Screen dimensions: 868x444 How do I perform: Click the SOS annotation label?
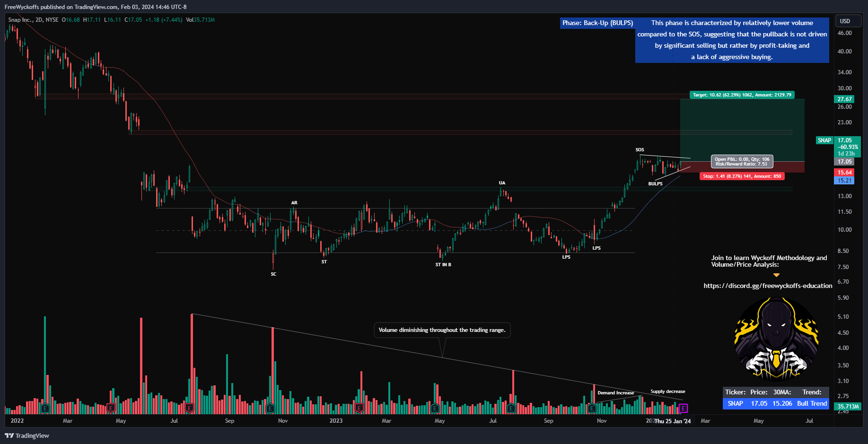tap(640, 150)
